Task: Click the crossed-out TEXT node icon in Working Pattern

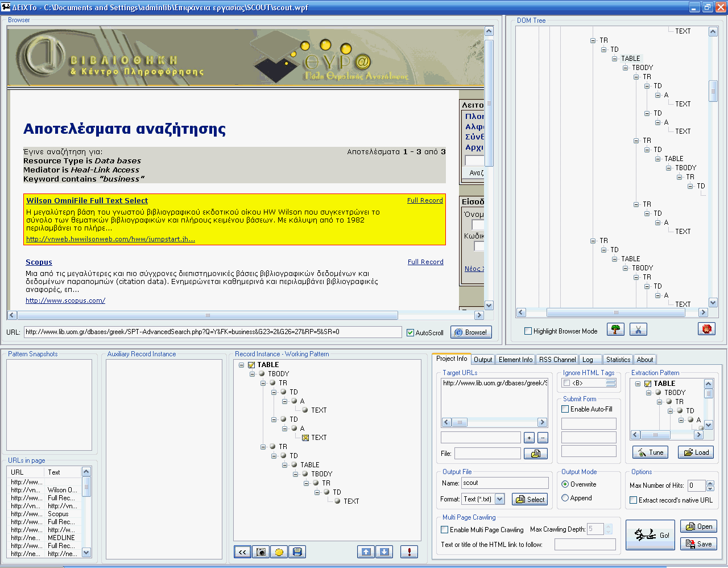Action: [305, 438]
